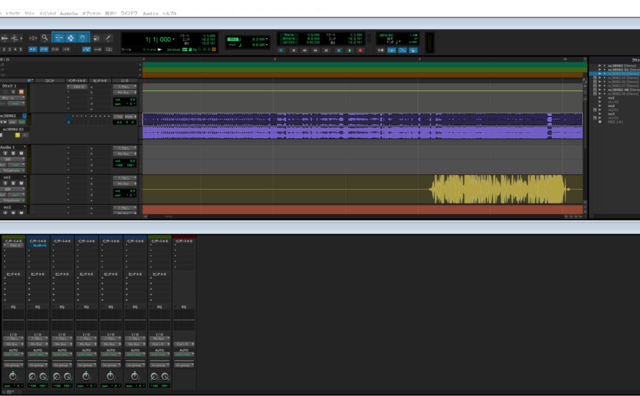
Task: Select the Selector tool
Action: point(71,38)
